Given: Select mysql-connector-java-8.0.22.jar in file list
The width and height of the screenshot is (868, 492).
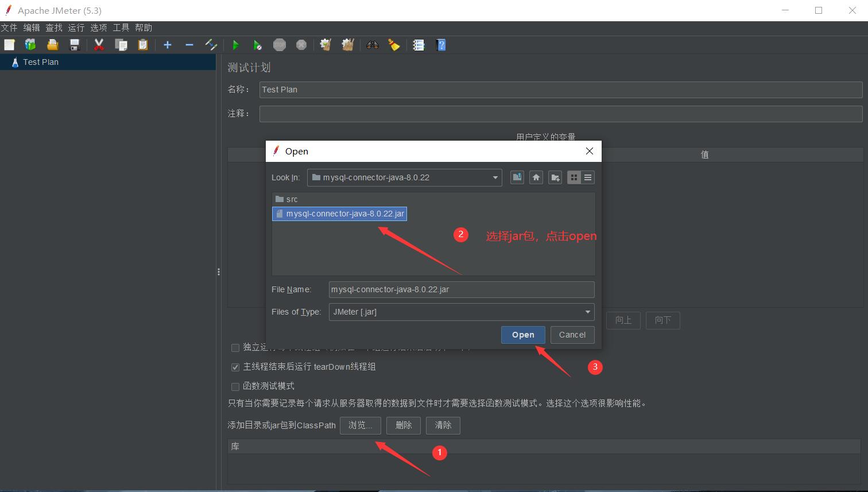Looking at the screenshot, I should [x=340, y=214].
